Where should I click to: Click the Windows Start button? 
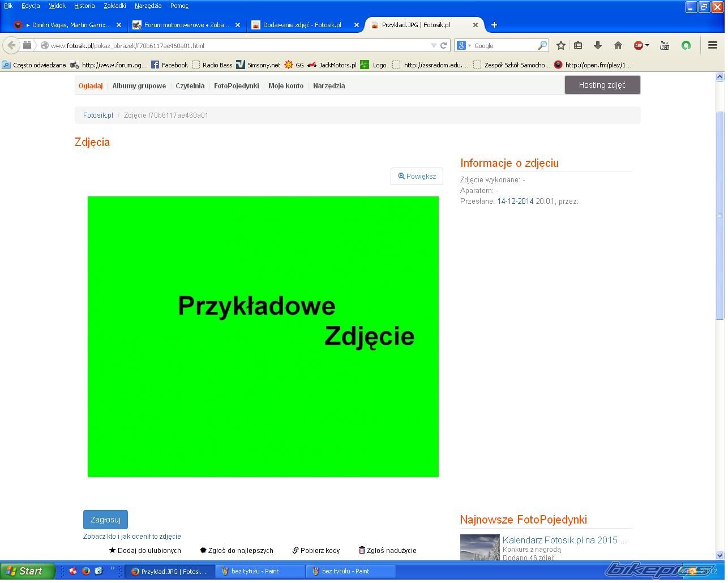click(26, 571)
